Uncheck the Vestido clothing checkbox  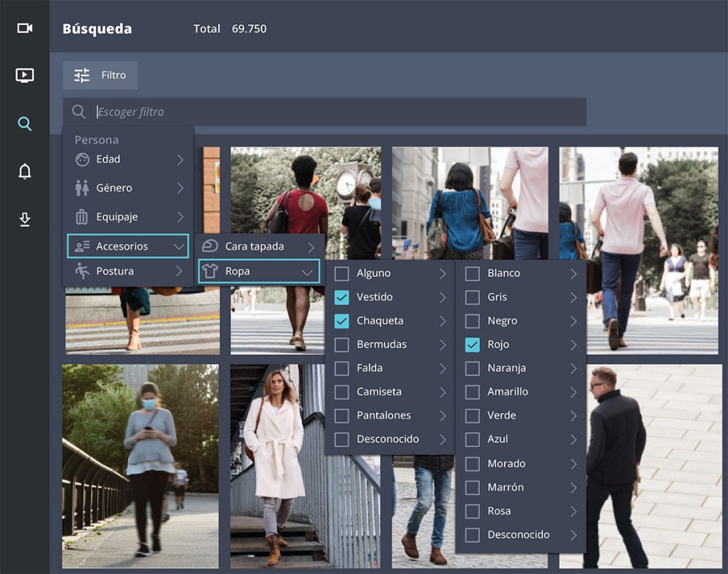click(x=342, y=297)
